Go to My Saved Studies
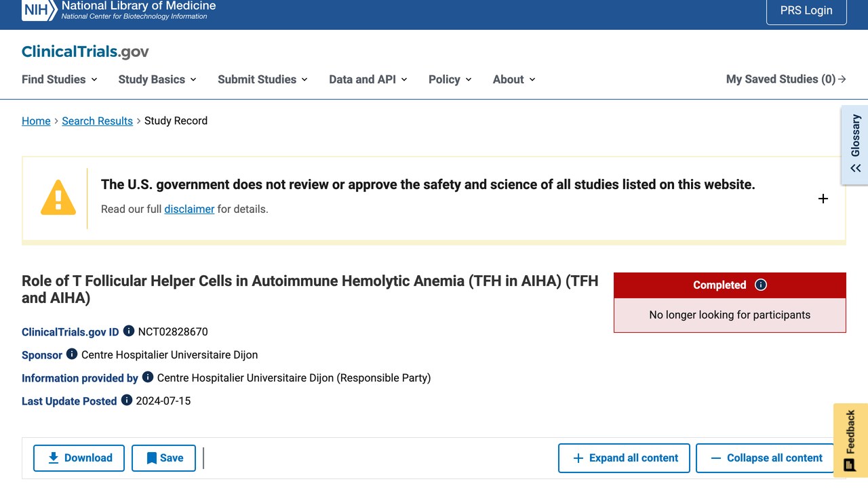The width and height of the screenshot is (868, 488). coord(786,79)
